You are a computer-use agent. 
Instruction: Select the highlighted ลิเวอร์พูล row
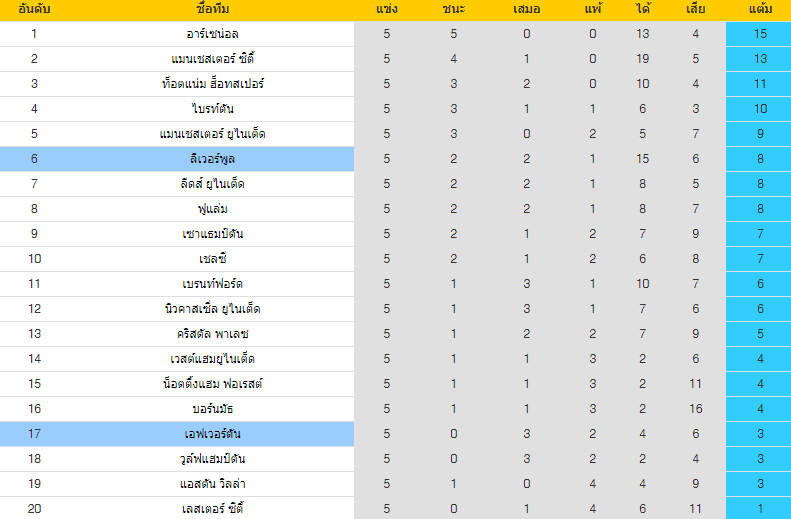(177, 159)
